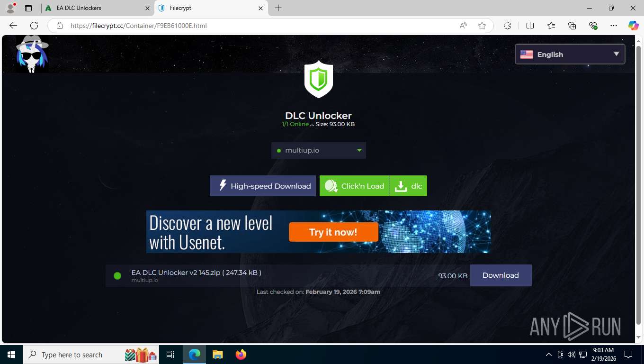This screenshot has height=364, width=644.
Task: Close the EA DLC Unlockers tab
Action: [147, 8]
